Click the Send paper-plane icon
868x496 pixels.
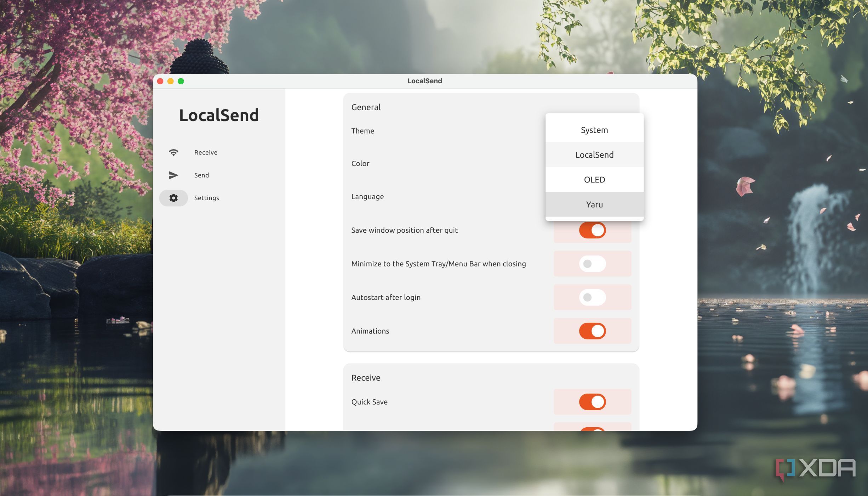click(x=173, y=175)
